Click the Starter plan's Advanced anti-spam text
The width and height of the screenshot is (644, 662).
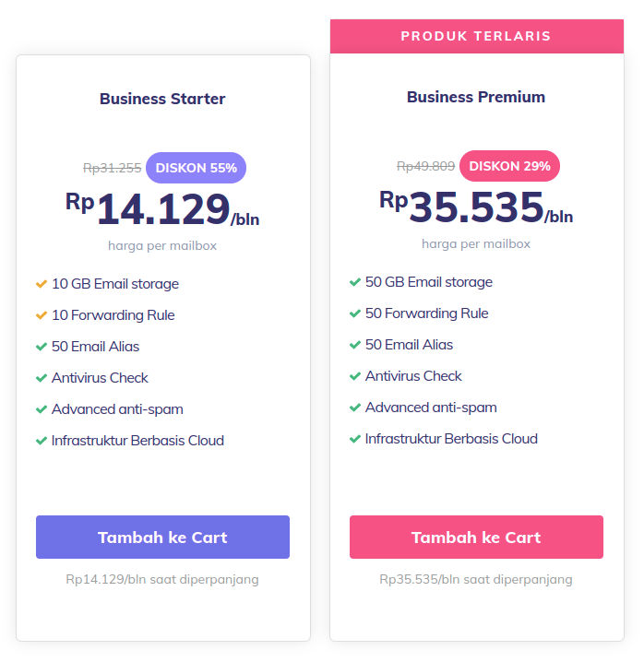point(117,409)
